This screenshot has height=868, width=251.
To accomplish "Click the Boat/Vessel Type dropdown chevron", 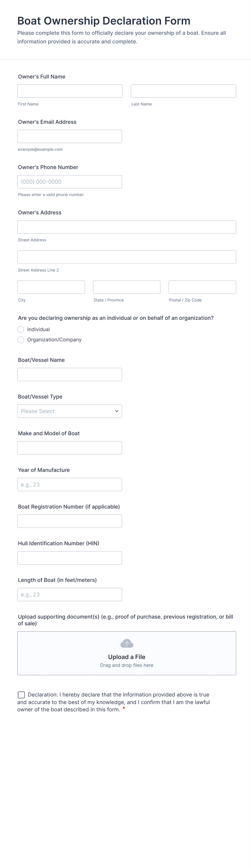I will click(117, 411).
